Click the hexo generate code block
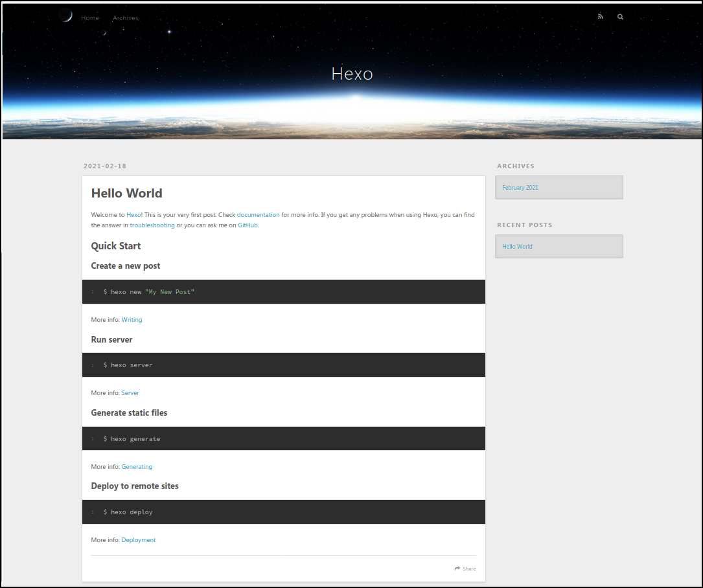 tap(284, 439)
